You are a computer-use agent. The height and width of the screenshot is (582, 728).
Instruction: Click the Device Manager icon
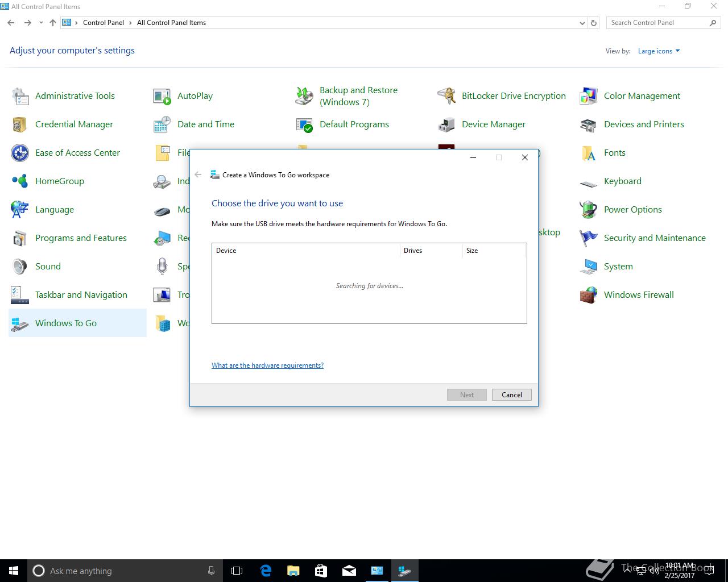(x=446, y=124)
